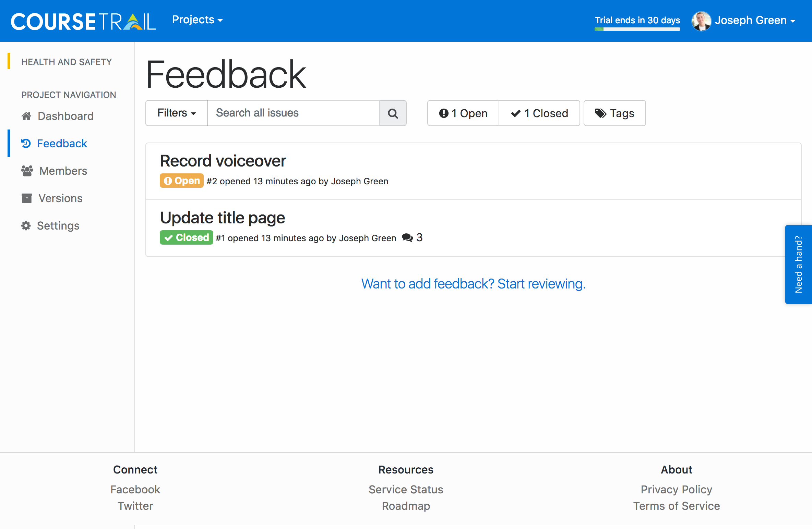Click Joseph Green's profile avatar
The height and width of the screenshot is (529, 812).
pos(701,21)
